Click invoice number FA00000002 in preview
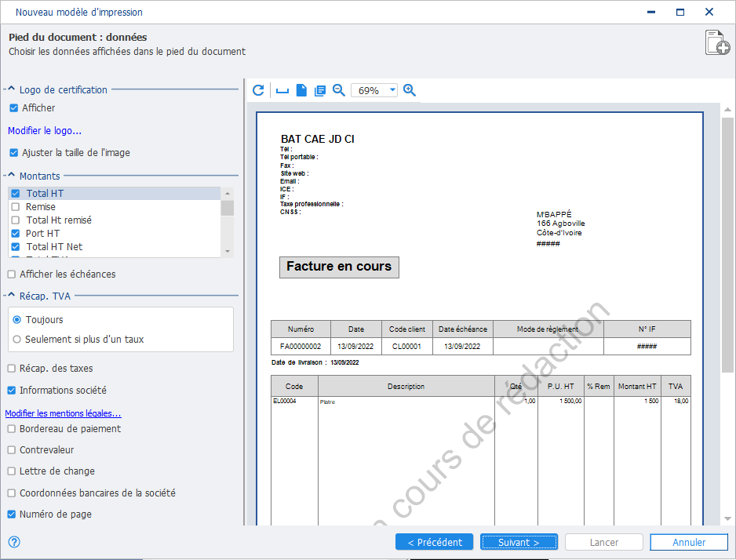736x560 pixels. [x=301, y=347]
